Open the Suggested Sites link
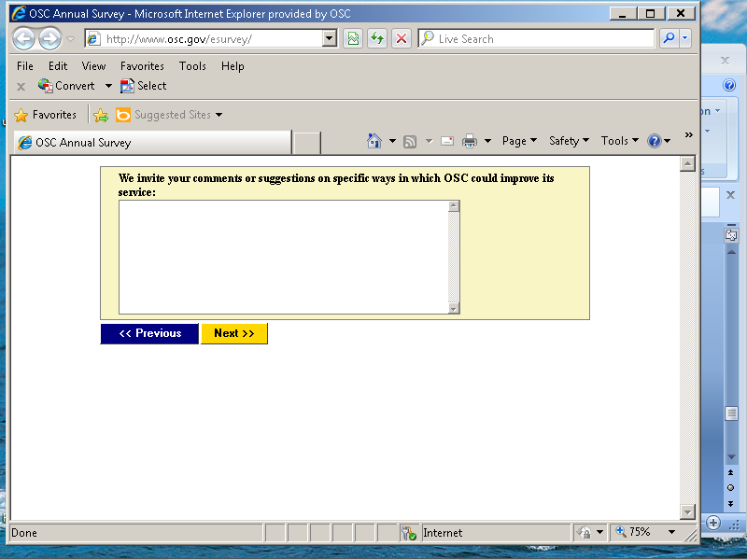The height and width of the screenshot is (560, 747). (x=169, y=115)
